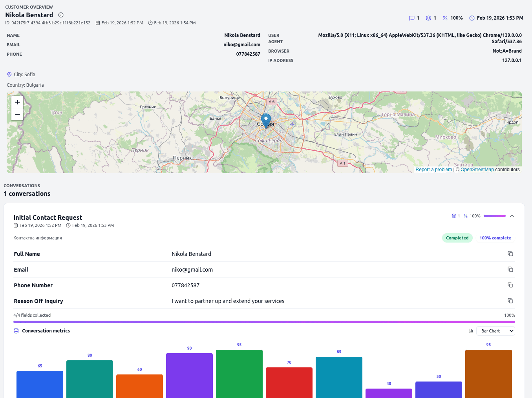Screen dimensions: 532x398
Task: Click the chat bubble conversation count icon
Action: pos(411,18)
